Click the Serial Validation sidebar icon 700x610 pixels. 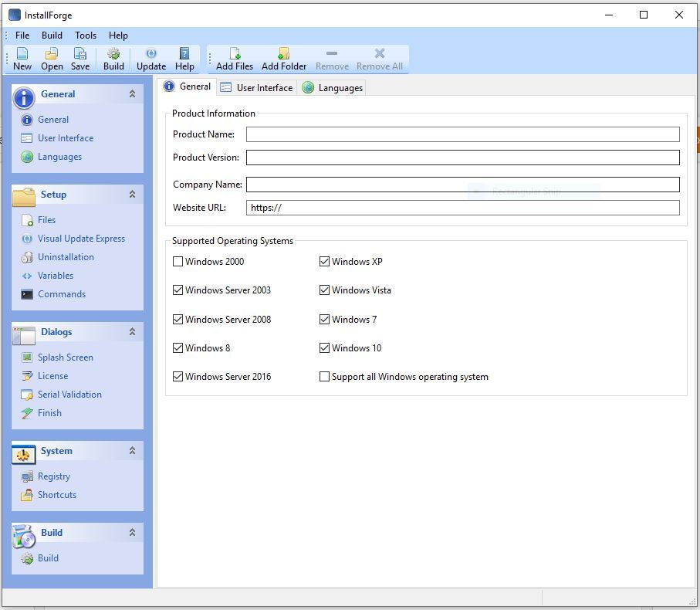tap(27, 395)
